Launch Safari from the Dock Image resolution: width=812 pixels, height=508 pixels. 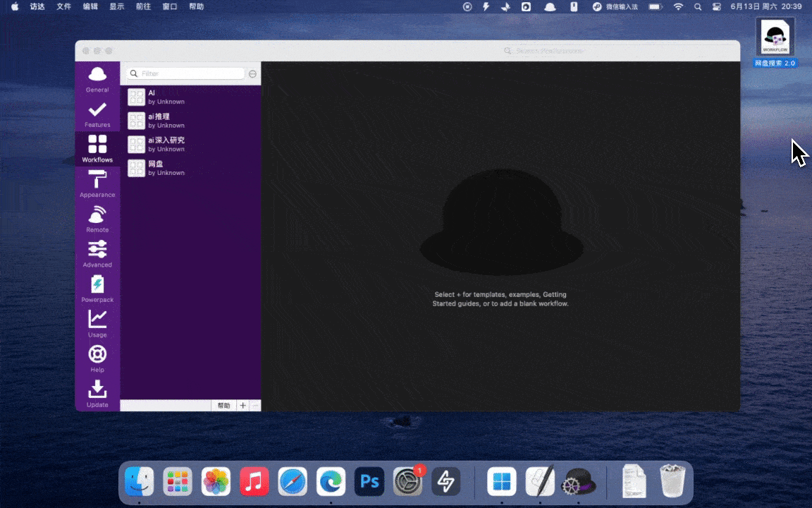click(x=293, y=482)
